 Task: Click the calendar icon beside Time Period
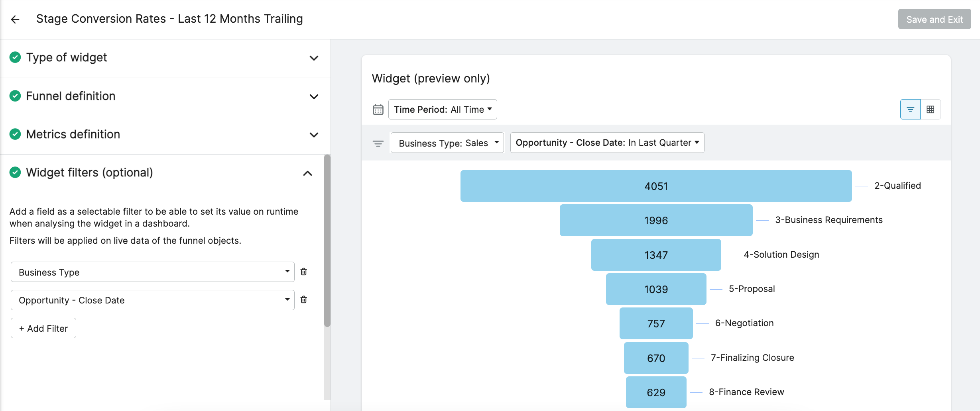point(378,110)
